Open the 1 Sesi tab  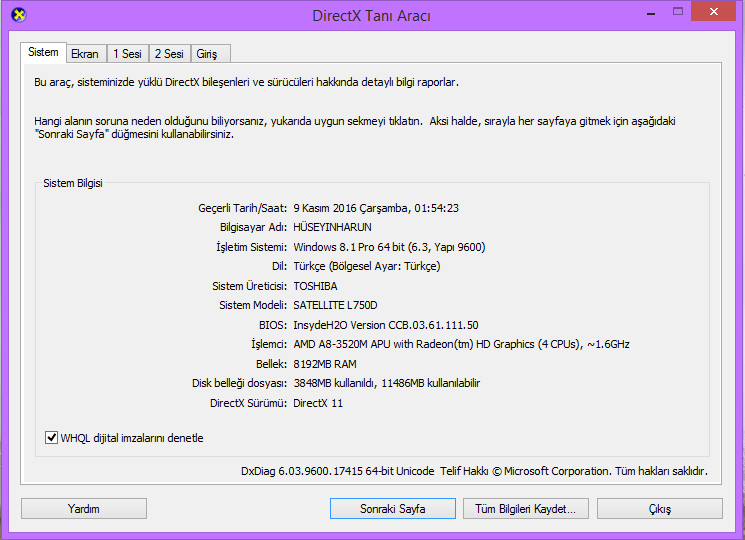click(127, 54)
